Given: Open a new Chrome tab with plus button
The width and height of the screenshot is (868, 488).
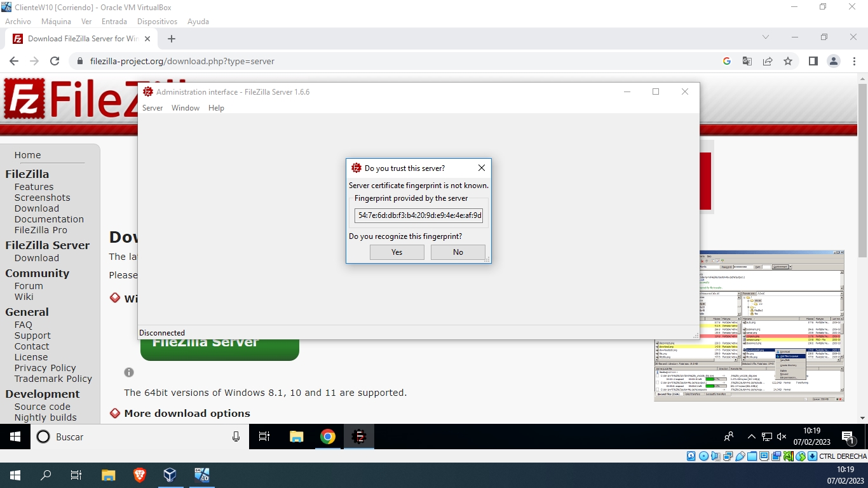Looking at the screenshot, I should pyautogui.click(x=172, y=39).
